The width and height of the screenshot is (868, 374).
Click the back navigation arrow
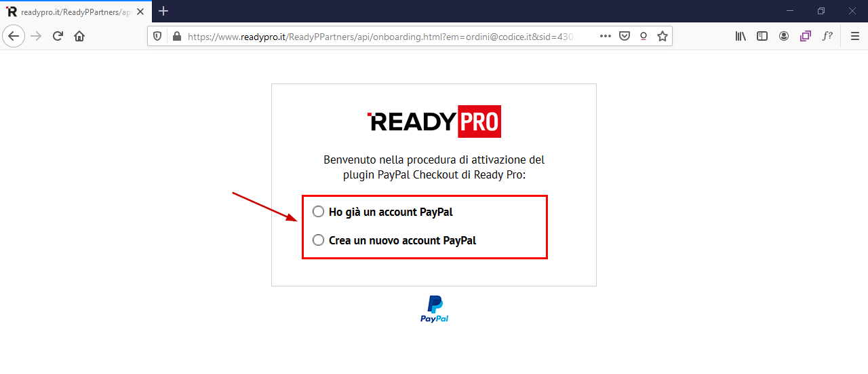(x=14, y=36)
